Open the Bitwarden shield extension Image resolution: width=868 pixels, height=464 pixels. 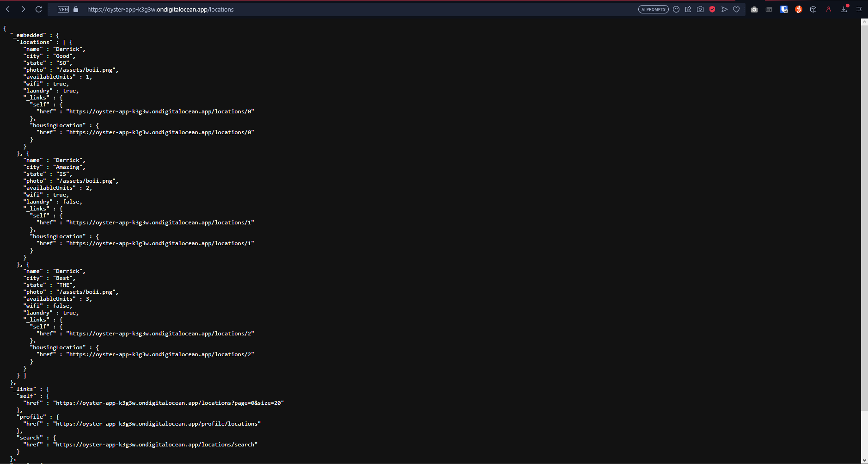click(784, 9)
